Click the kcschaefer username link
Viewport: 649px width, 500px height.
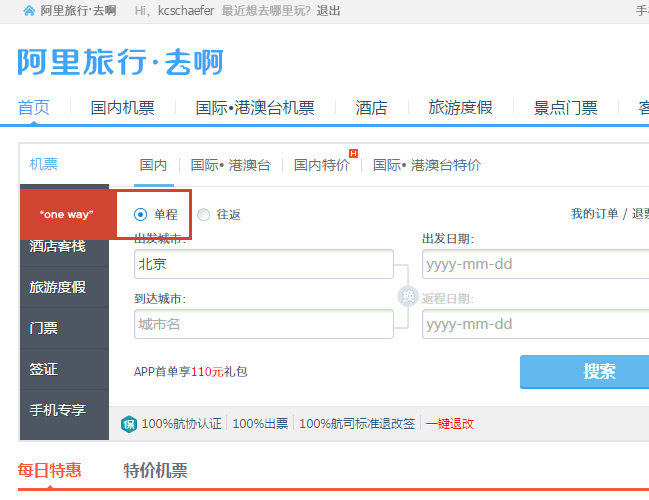click(x=186, y=11)
